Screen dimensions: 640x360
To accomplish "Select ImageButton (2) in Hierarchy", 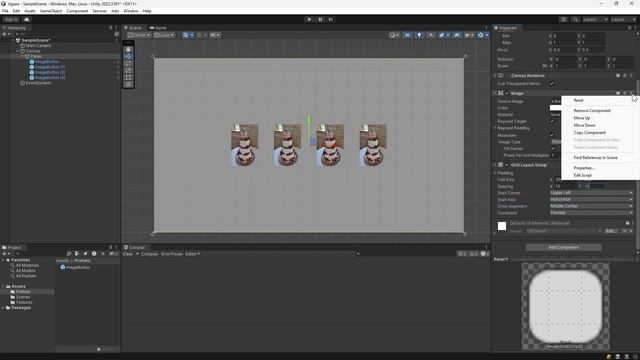I will point(50,72).
